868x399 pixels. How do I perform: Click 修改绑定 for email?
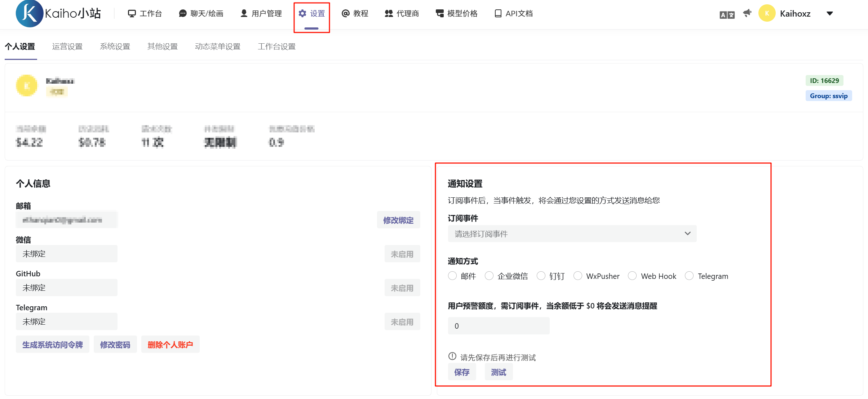tap(398, 220)
